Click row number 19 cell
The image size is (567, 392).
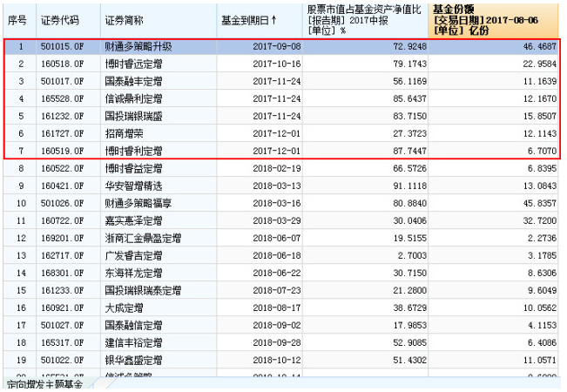click(21, 360)
